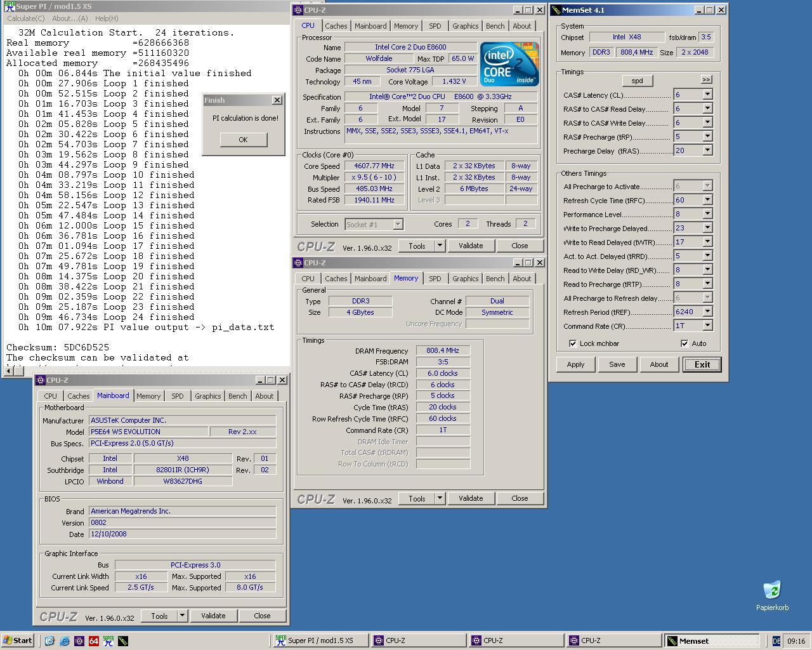Click Tools button in CPU-Z Memory window

(417, 498)
